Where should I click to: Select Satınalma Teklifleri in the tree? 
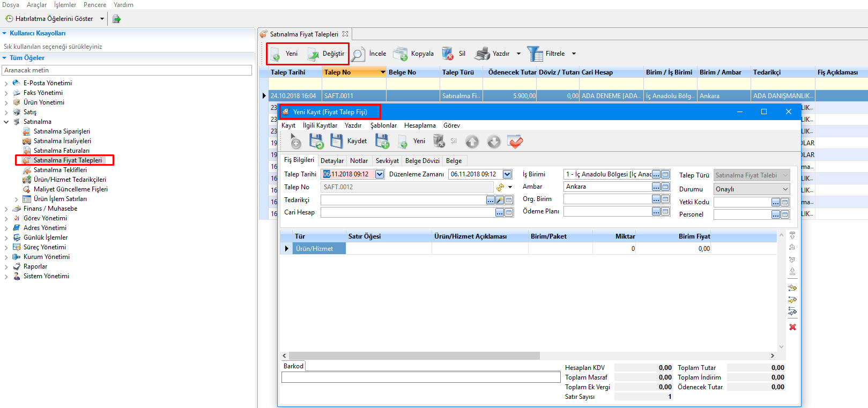[x=60, y=170]
